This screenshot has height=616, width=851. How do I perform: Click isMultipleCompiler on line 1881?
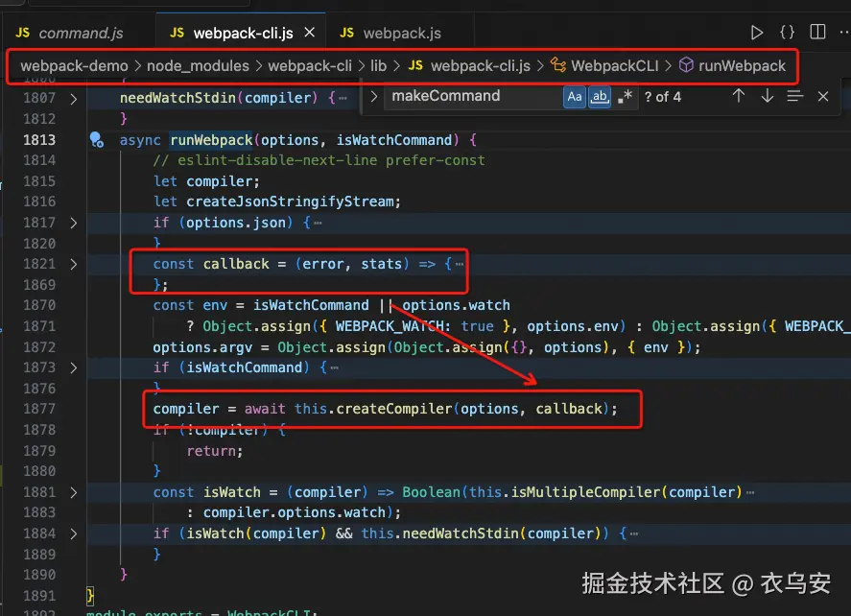pos(585,492)
